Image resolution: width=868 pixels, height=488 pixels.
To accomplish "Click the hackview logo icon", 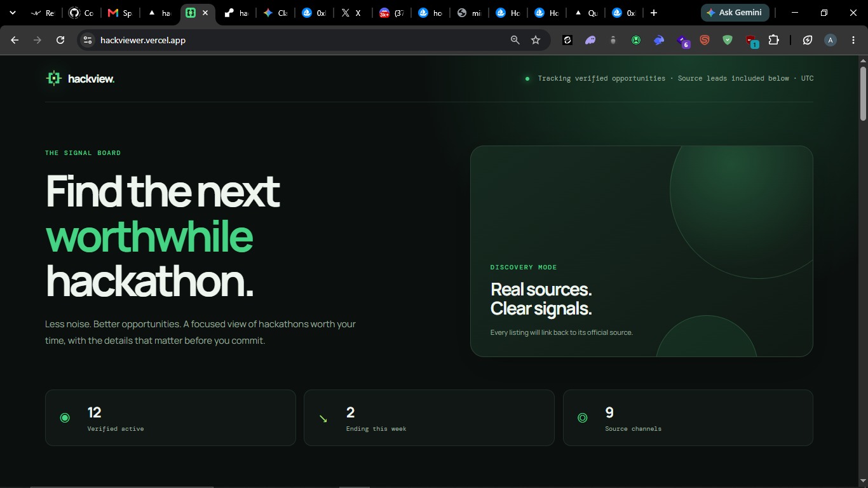I will [54, 78].
